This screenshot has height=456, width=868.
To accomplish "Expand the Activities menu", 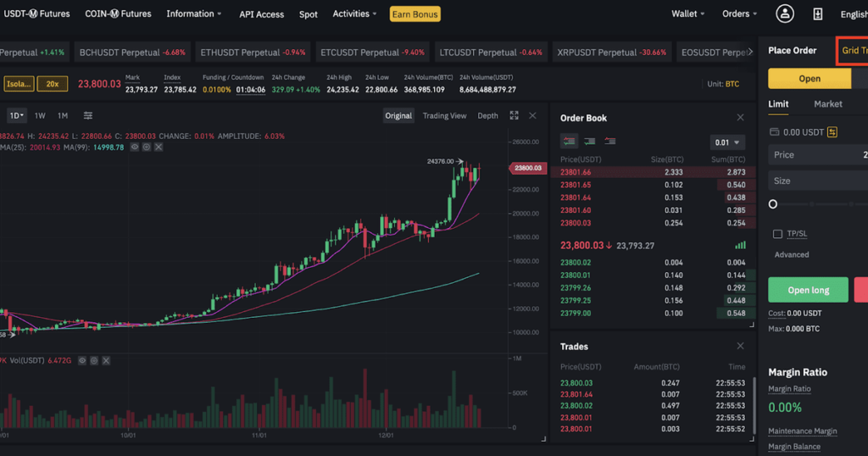I will 354,14.
